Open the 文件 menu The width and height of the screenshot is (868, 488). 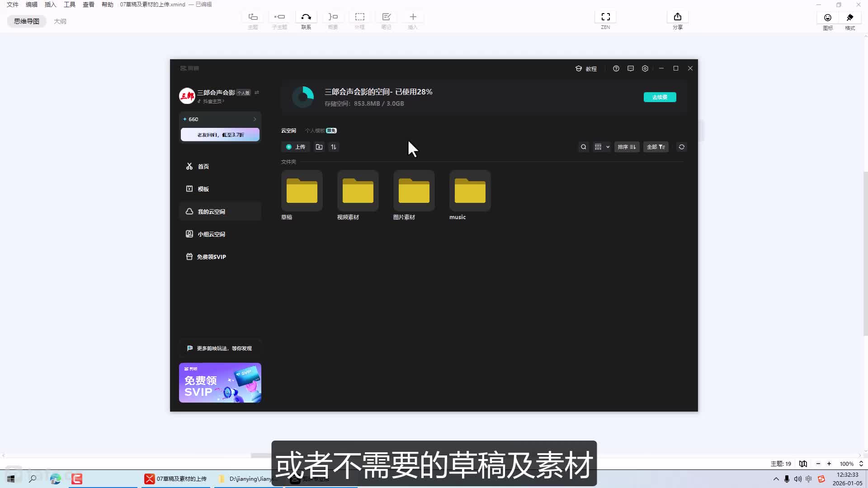click(12, 4)
